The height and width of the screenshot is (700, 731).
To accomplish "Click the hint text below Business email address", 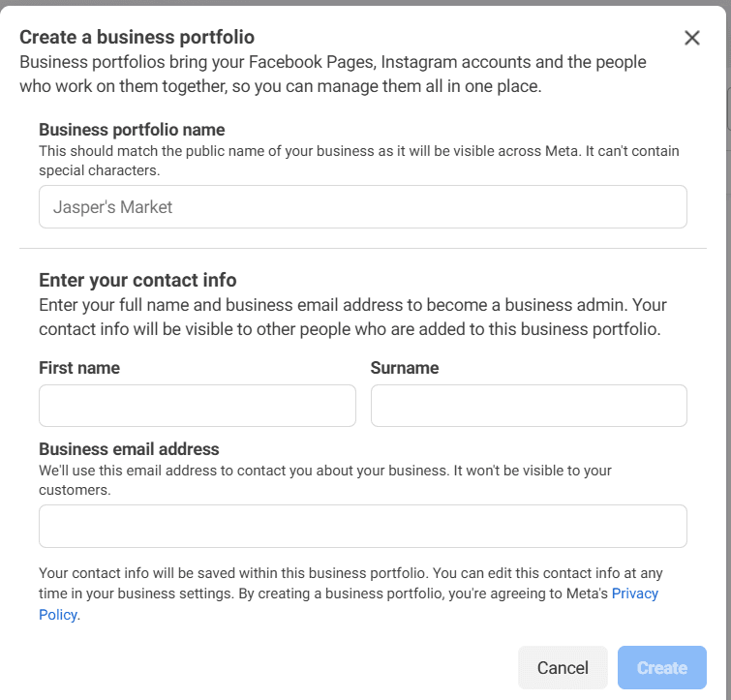I will (x=324, y=480).
